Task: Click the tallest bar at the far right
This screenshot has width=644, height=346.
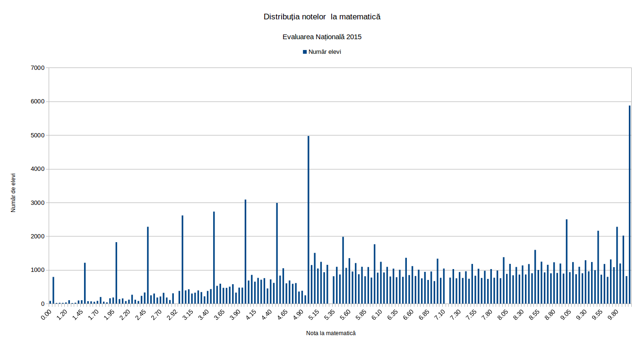Action: tap(629, 205)
